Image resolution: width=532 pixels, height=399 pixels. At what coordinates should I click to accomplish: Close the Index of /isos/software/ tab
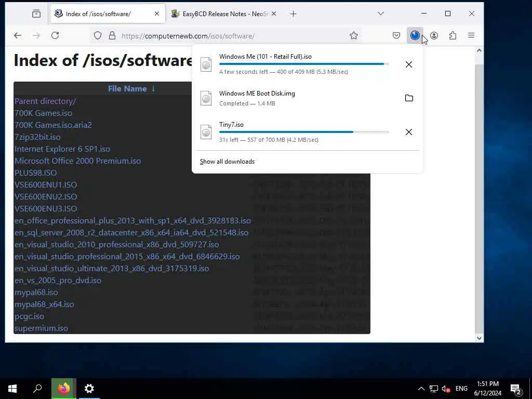click(x=157, y=14)
